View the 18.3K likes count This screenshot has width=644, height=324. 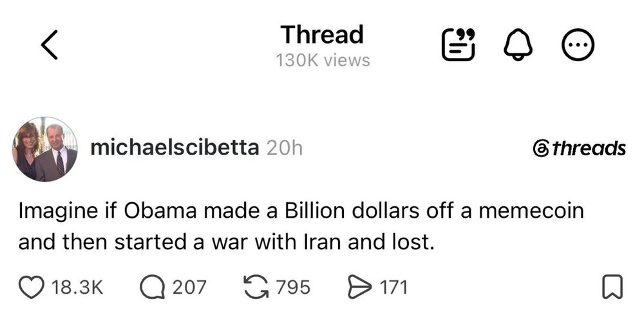pos(77,287)
